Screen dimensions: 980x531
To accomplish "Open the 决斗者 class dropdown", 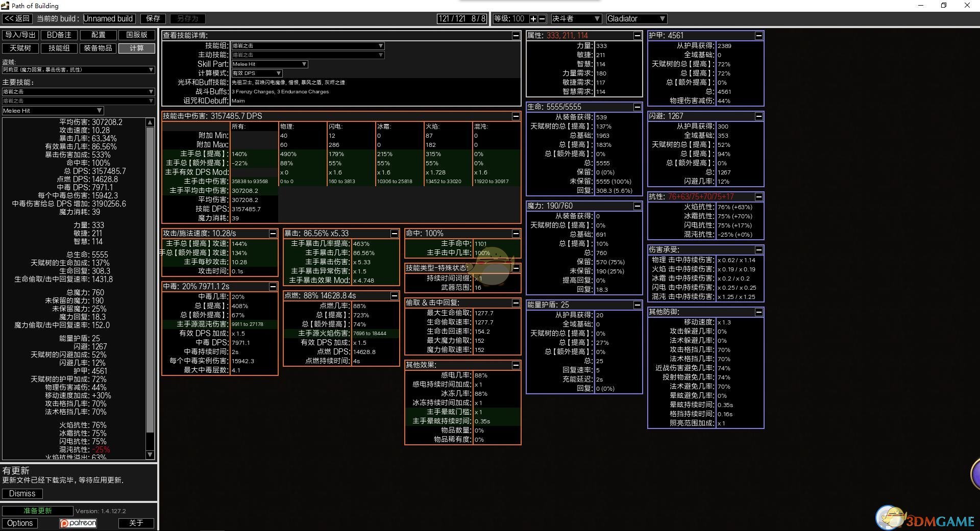I will pyautogui.click(x=575, y=19).
